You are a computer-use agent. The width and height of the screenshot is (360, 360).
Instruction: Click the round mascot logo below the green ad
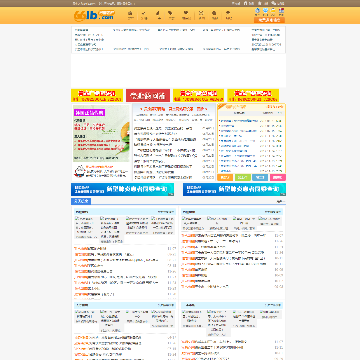79,171
